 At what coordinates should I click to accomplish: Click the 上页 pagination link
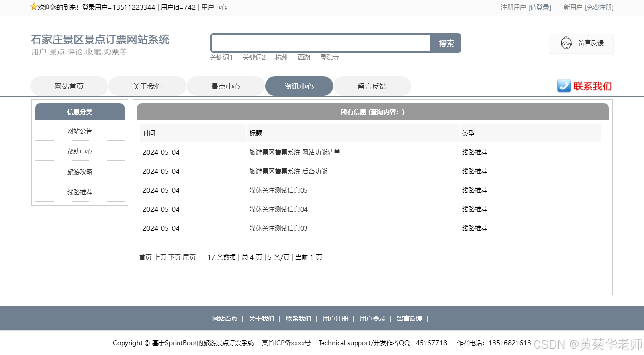[160, 257]
